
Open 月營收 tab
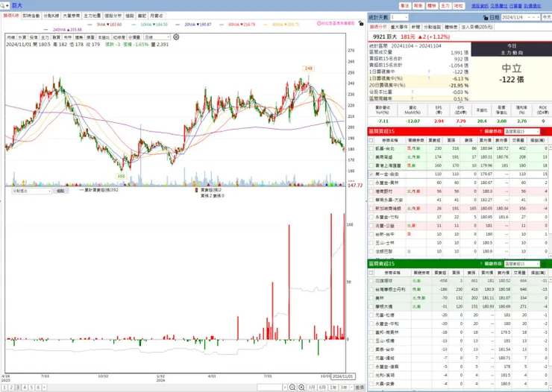pyautogui.click(x=157, y=16)
